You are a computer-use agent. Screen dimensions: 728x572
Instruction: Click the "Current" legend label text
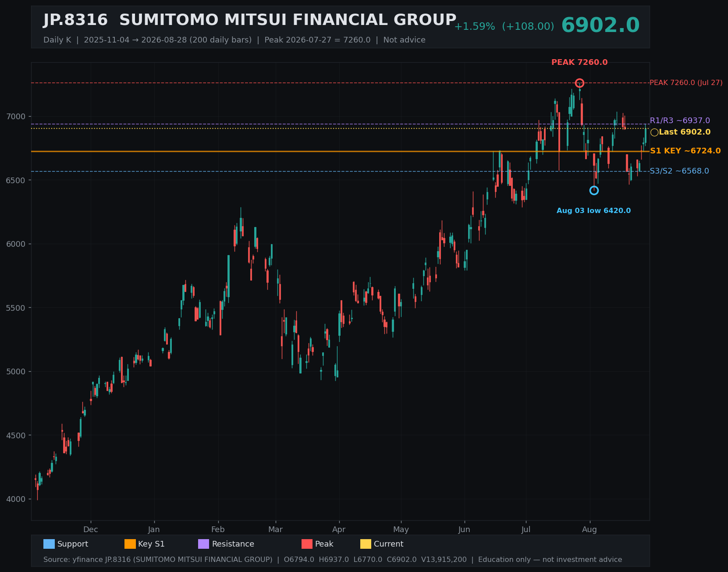pos(389,544)
